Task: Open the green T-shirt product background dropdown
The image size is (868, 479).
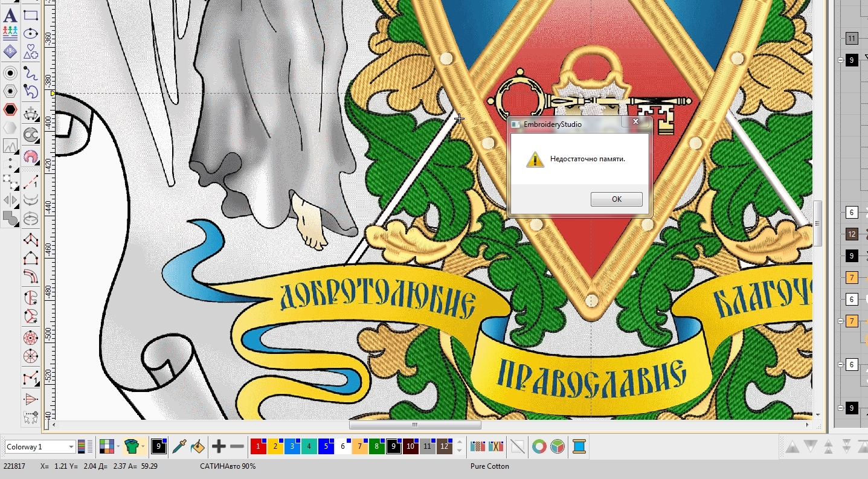Action: pos(134,447)
